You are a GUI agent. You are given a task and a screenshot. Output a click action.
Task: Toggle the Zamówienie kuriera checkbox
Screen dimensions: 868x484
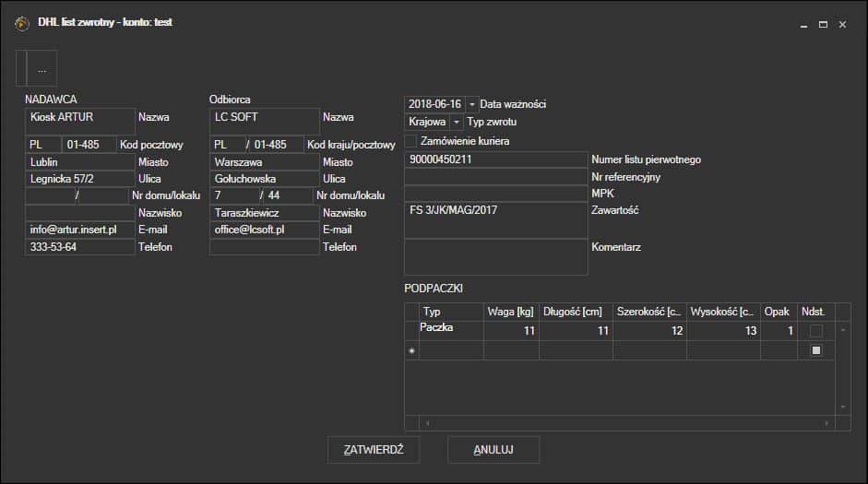point(410,141)
